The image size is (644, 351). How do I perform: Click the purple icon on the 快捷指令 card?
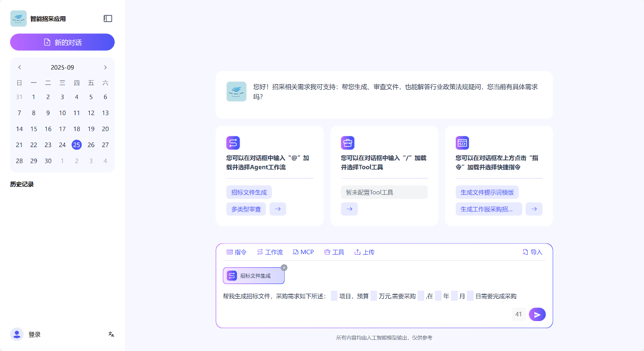pyautogui.click(x=462, y=143)
